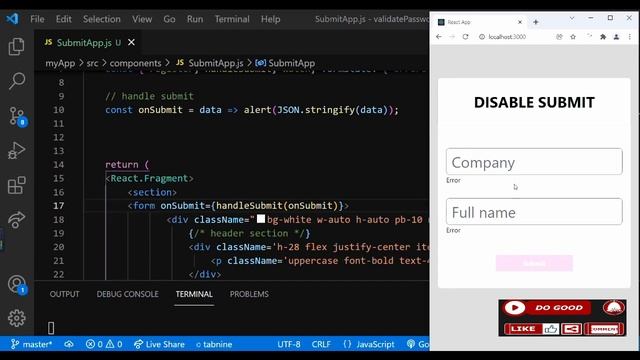Click myApp in the breadcrumb
This screenshot has width=640, height=360.
(x=60, y=63)
